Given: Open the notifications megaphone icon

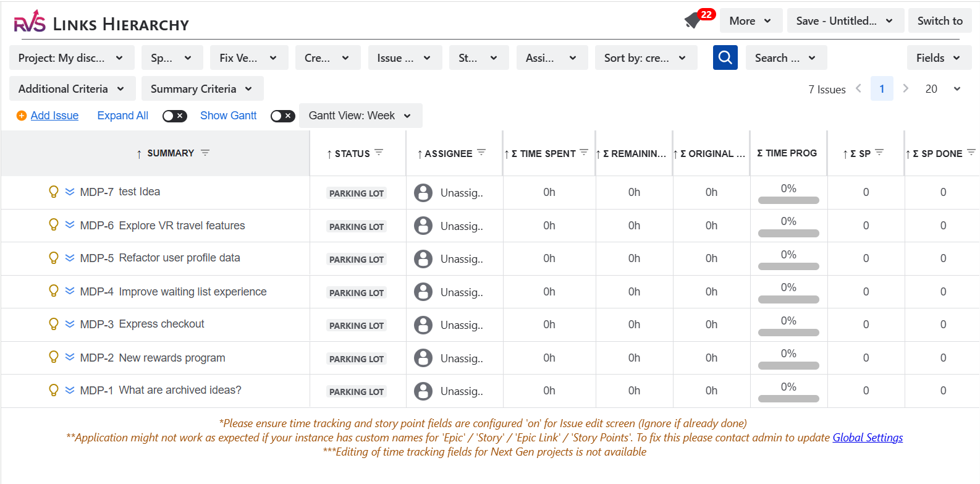Looking at the screenshot, I should [693, 21].
